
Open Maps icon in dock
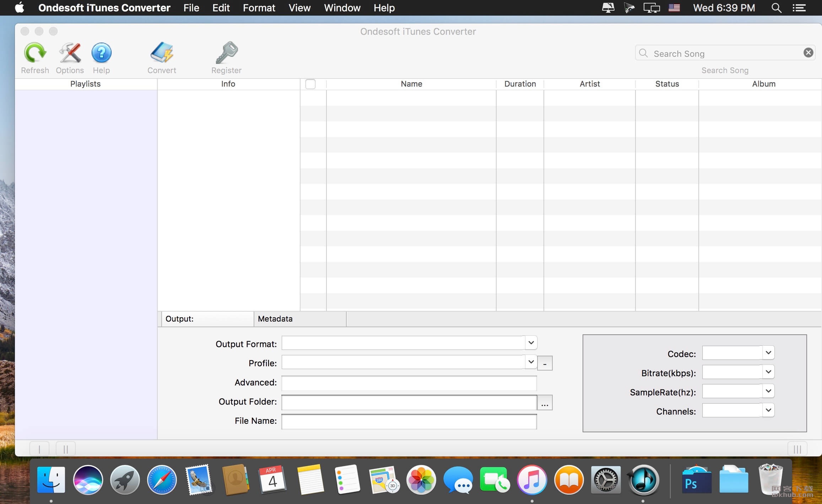point(384,480)
